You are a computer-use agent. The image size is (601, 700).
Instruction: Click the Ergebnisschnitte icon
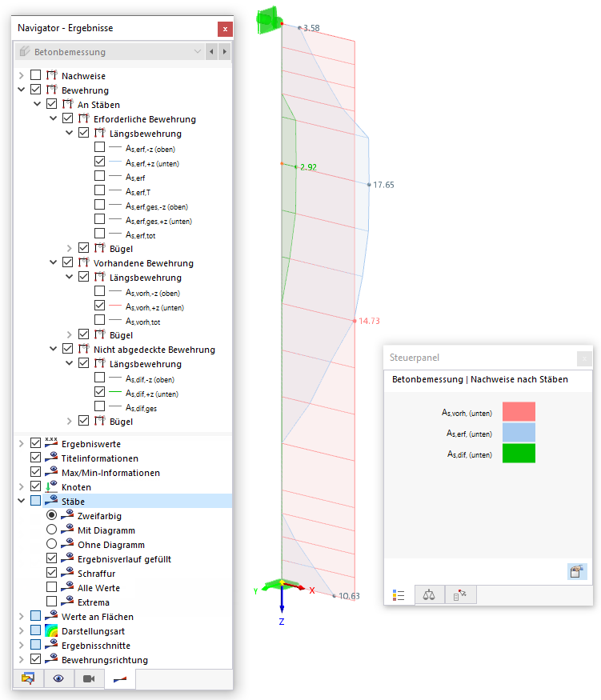[x=51, y=645]
